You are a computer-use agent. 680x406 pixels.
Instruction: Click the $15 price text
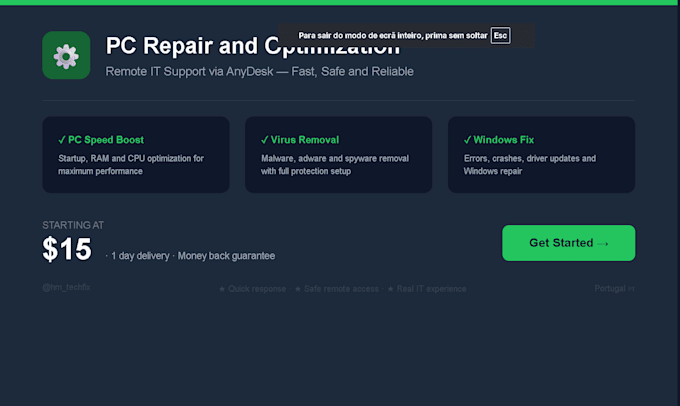coord(67,249)
